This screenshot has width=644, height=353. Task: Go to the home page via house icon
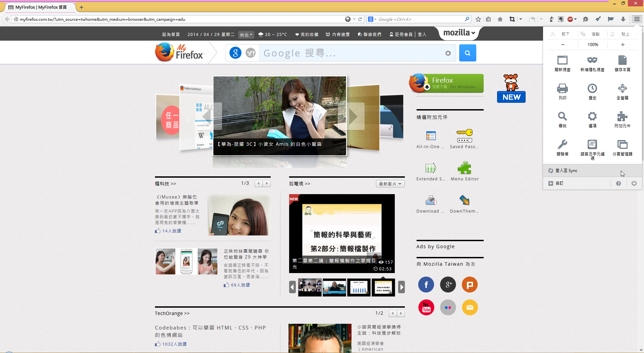(500, 19)
